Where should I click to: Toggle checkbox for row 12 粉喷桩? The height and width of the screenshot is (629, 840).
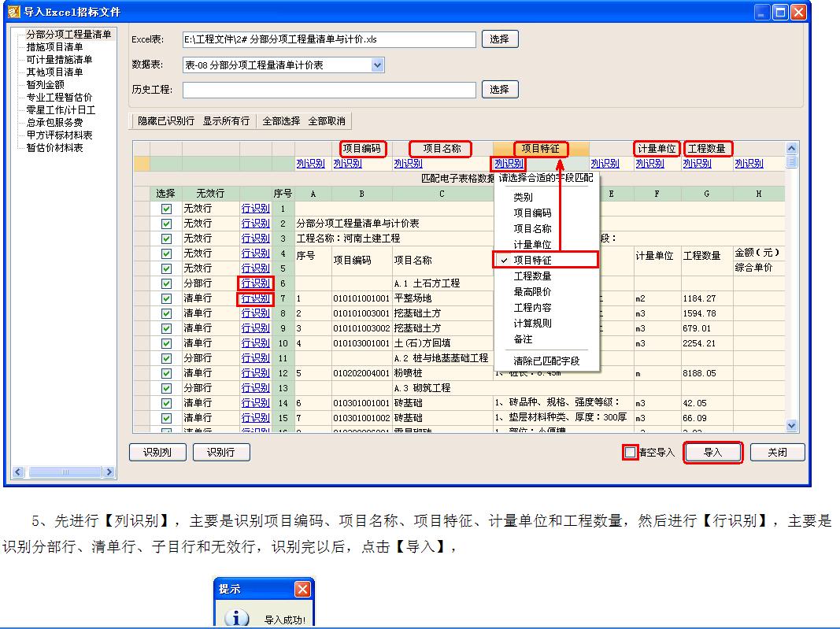167,373
